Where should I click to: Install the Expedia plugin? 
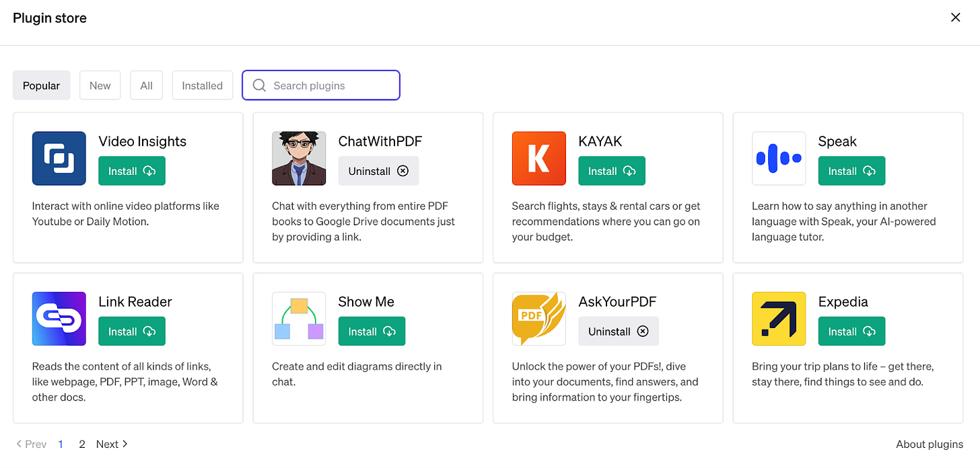851,331
